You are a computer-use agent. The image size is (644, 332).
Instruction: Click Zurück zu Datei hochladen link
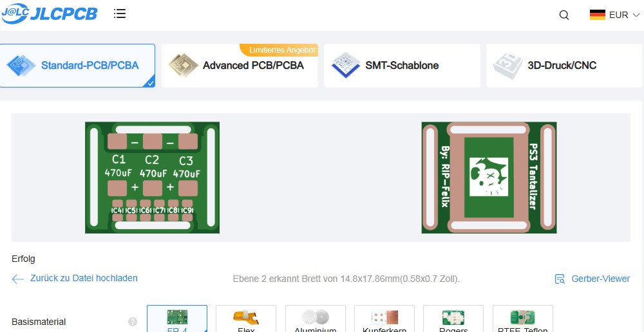click(84, 279)
